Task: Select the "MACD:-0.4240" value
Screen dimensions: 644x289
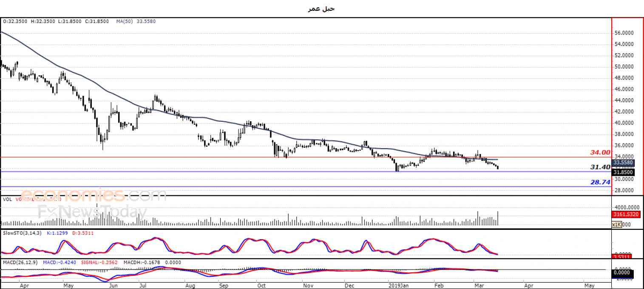Action: coord(59,262)
